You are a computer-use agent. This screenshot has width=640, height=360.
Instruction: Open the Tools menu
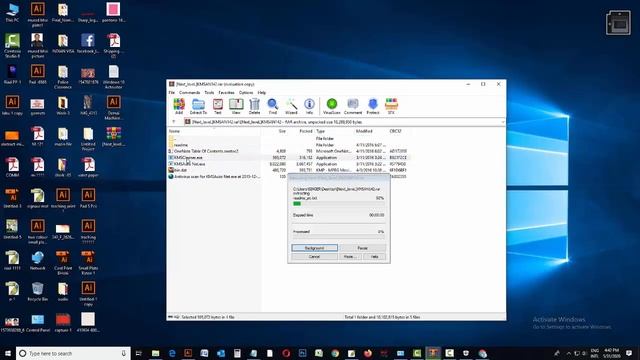tap(209, 93)
